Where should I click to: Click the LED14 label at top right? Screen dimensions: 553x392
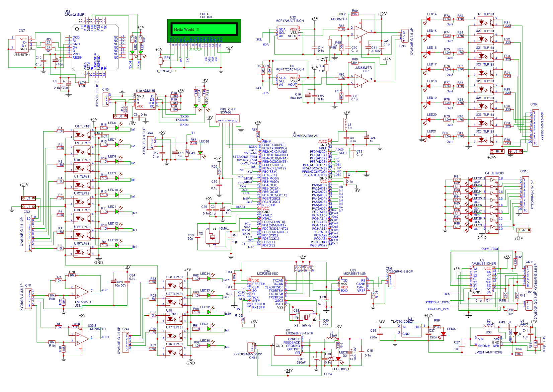coord(432,14)
